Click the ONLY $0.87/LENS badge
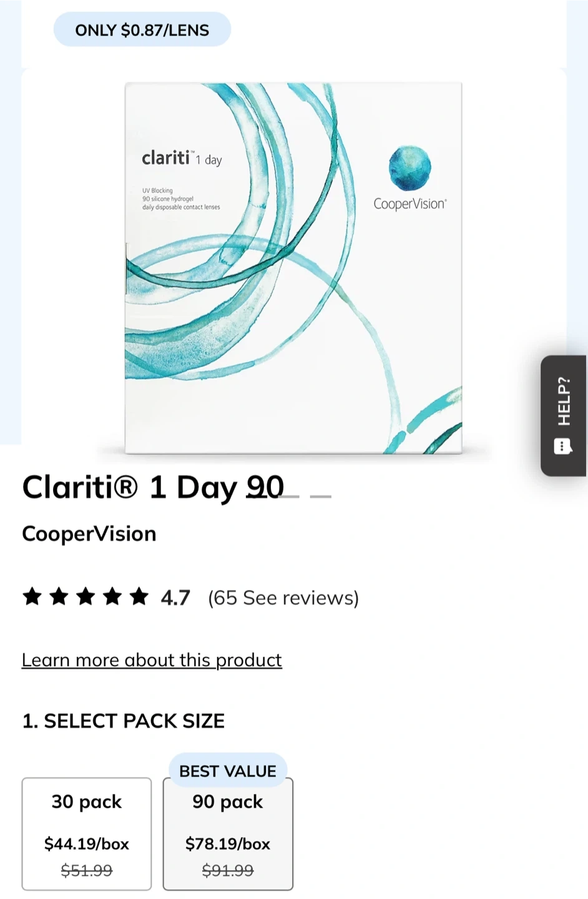 [142, 29]
